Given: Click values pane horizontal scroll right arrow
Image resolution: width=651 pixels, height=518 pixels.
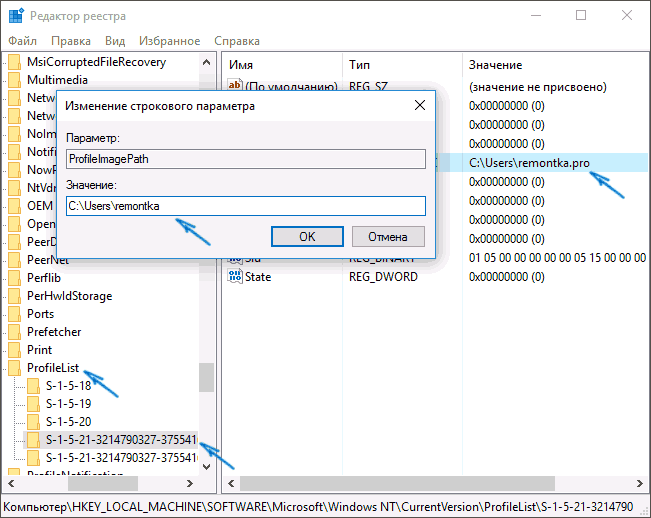Looking at the screenshot, I should point(640,484).
